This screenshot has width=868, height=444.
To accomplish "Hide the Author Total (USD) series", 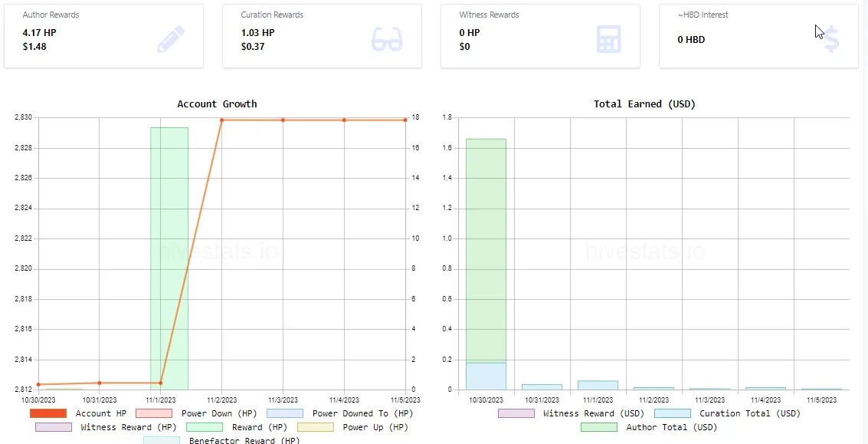I will point(599,427).
